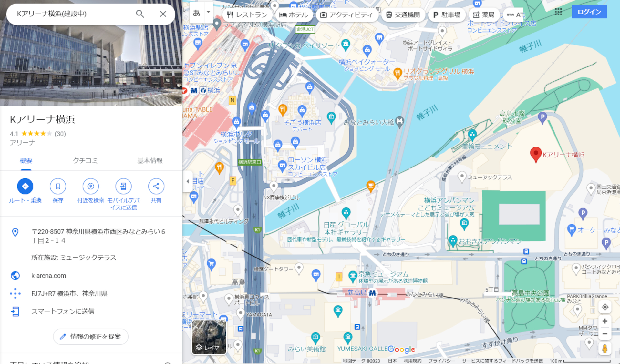This screenshot has height=364, width=620.
Task: Show parking with the 駐車場 chip
Action: (x=447, y=15)
